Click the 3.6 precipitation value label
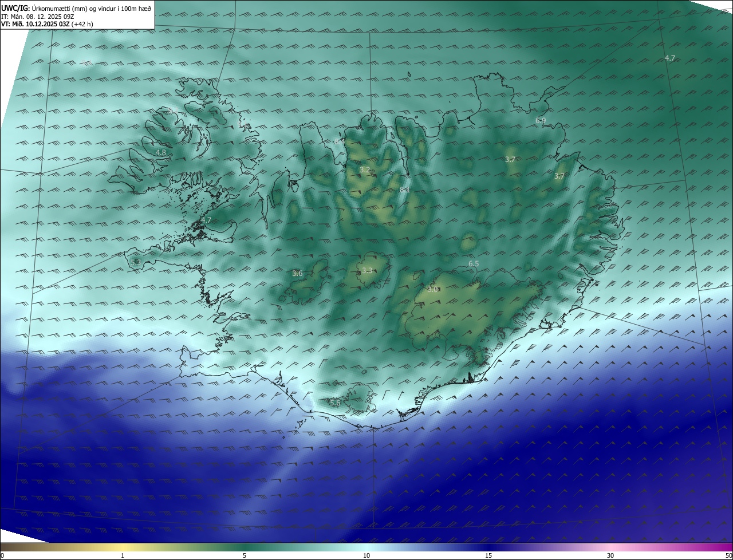Viewport: 733px width, 560px height. [297, 274]
